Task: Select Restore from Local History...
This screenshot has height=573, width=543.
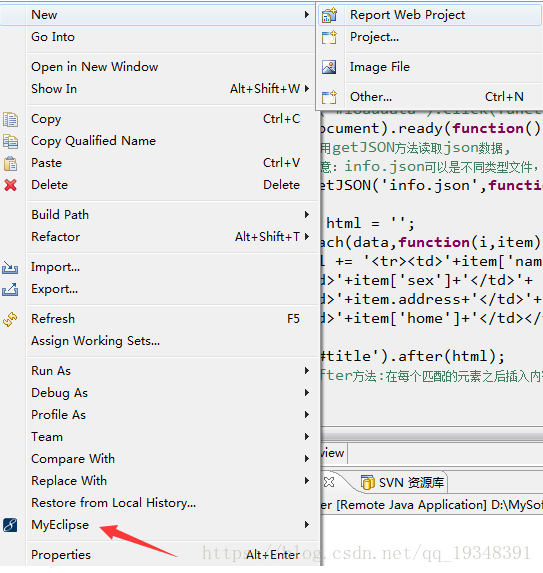Action: click(x=159, y=503)
